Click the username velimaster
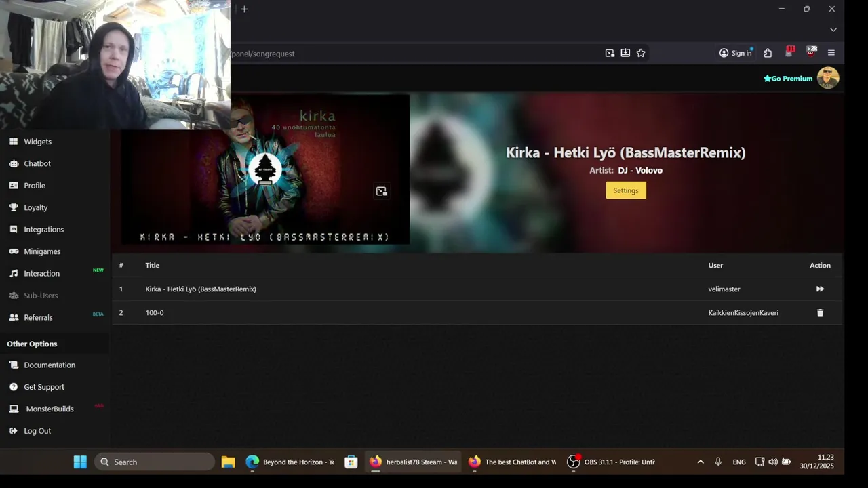 coord(724,289)
